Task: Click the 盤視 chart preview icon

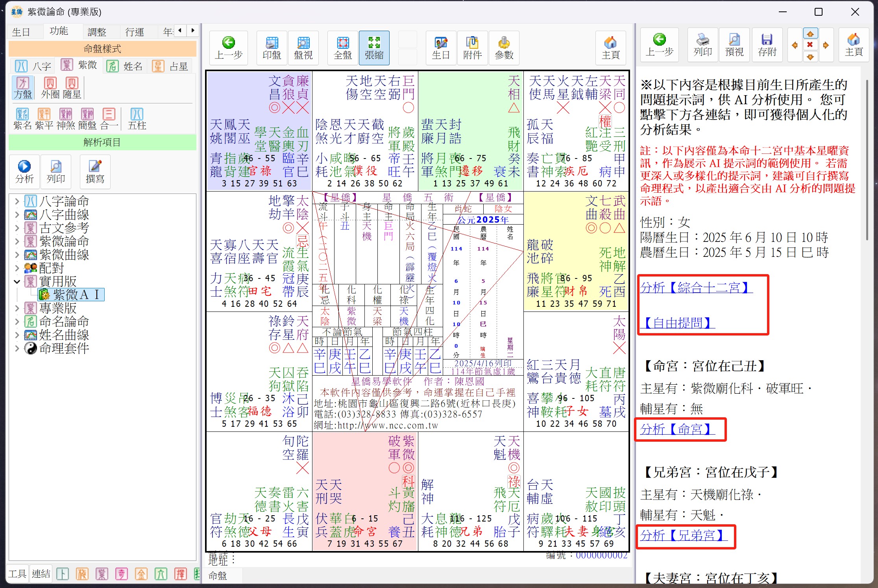Action: pos(303,48)
